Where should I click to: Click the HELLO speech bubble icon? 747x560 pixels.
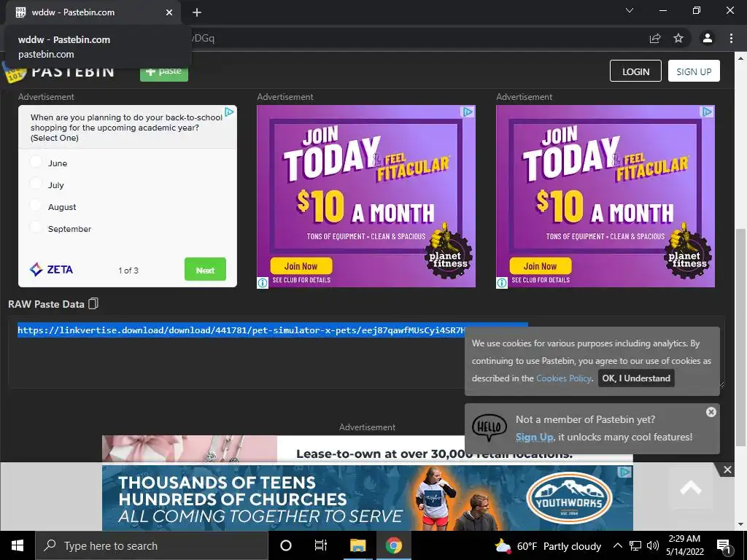click(x=489, y=427)
